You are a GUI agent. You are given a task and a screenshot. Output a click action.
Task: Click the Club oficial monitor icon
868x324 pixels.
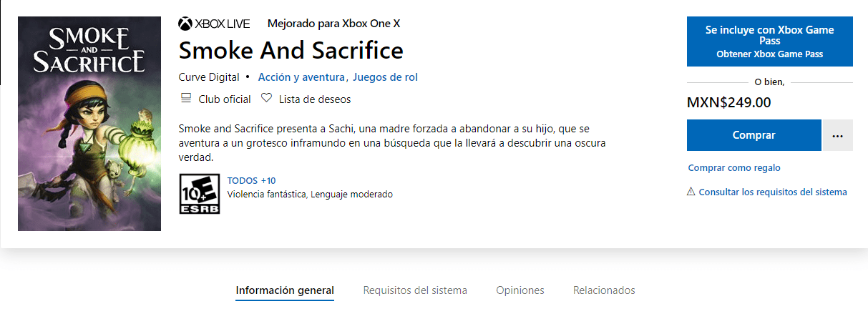(x=185, y=98)
